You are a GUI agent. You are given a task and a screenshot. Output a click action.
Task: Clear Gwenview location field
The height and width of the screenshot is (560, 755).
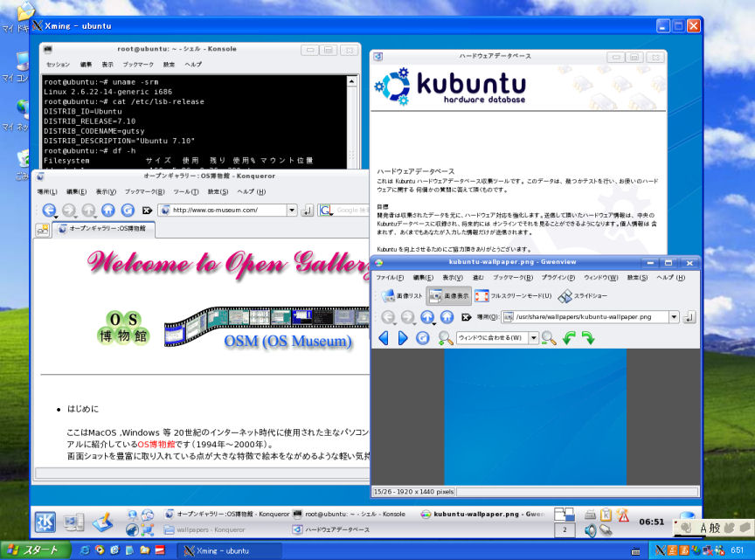pyautogui.click(x=466, y=317)
